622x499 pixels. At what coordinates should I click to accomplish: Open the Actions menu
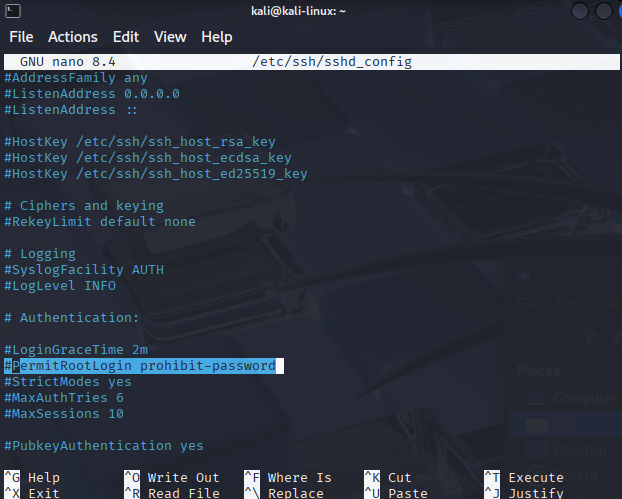pos(73,37)
